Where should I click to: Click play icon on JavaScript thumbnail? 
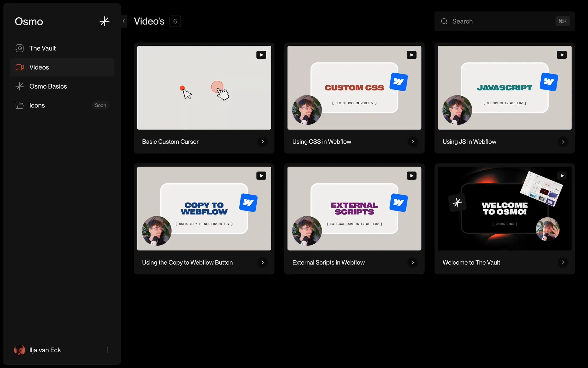pyautogui.click(x=562, y=55)
